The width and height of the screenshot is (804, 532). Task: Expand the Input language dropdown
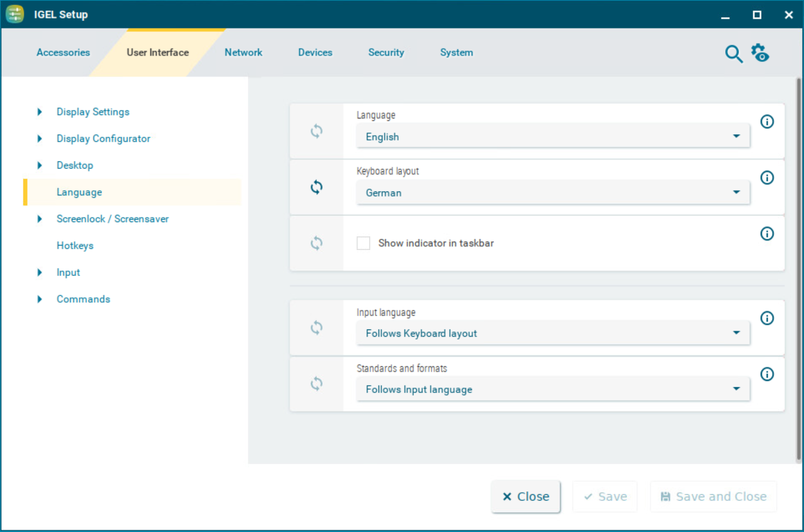[x=552, y=333]
